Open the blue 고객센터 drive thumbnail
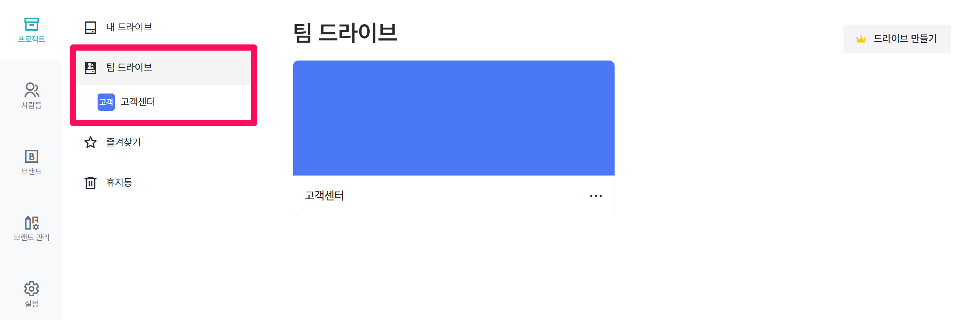 coord(454,118)
